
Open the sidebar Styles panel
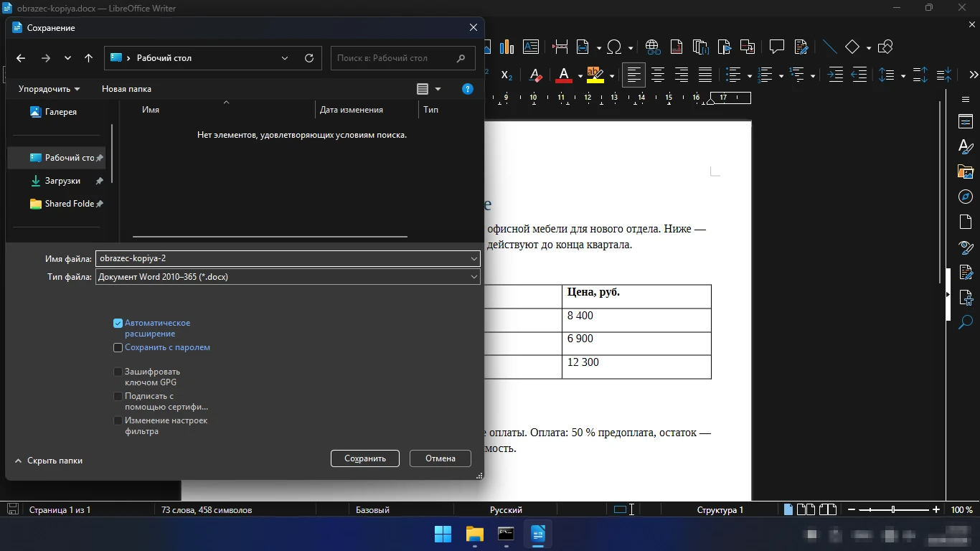(x=966, y=146)
